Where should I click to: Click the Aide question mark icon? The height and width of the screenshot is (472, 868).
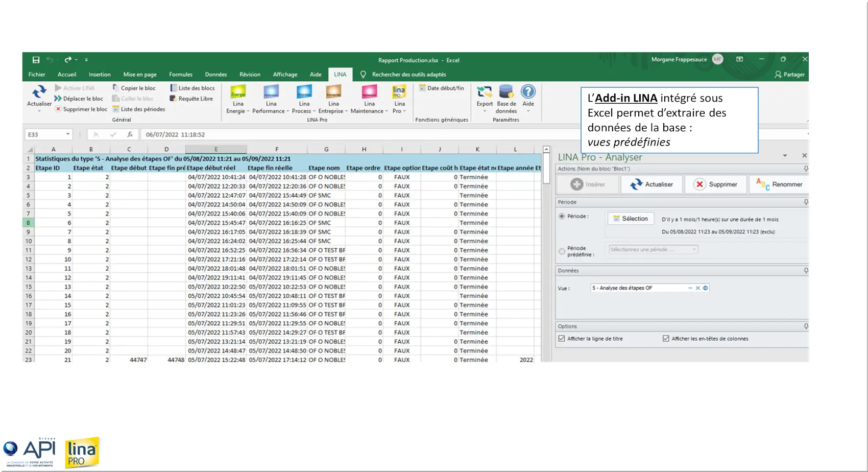[528, 91]
